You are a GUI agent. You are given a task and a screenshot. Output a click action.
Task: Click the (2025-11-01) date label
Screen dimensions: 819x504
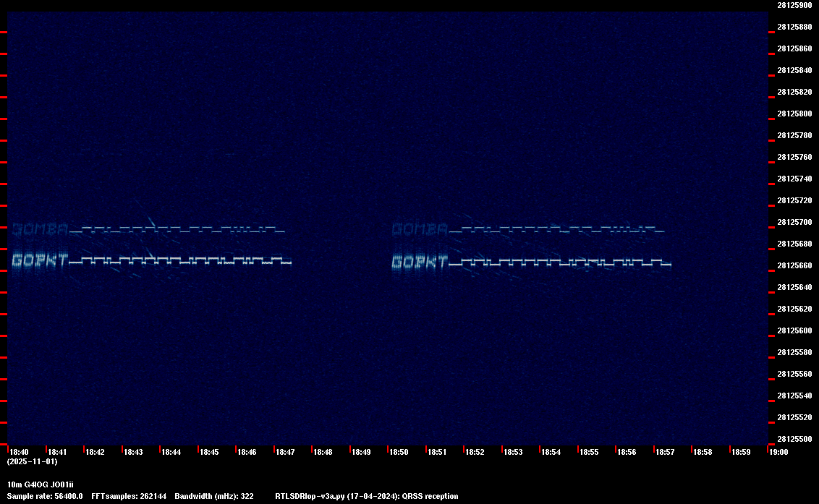click(32, 461)
